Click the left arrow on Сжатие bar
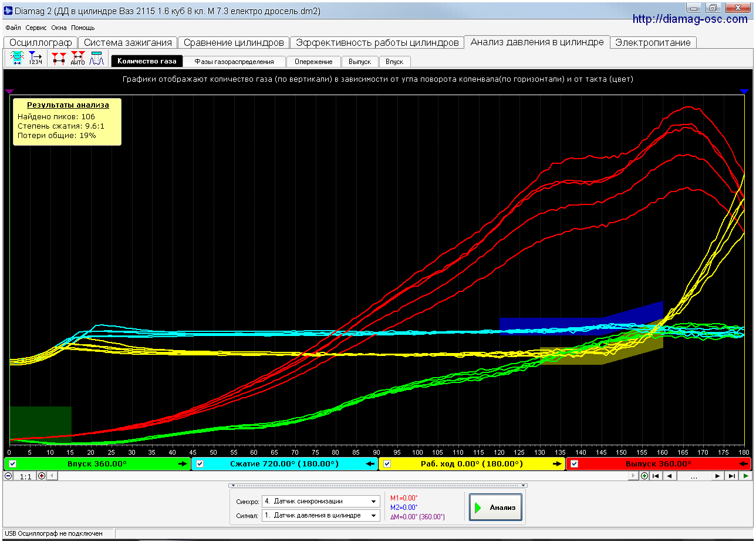The image size is (756, 541). (370, 464)
